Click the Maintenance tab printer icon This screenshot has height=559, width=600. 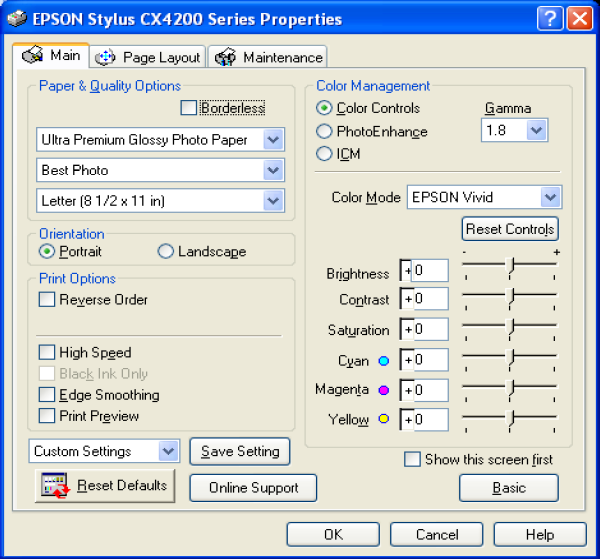(x=225, y=57)
